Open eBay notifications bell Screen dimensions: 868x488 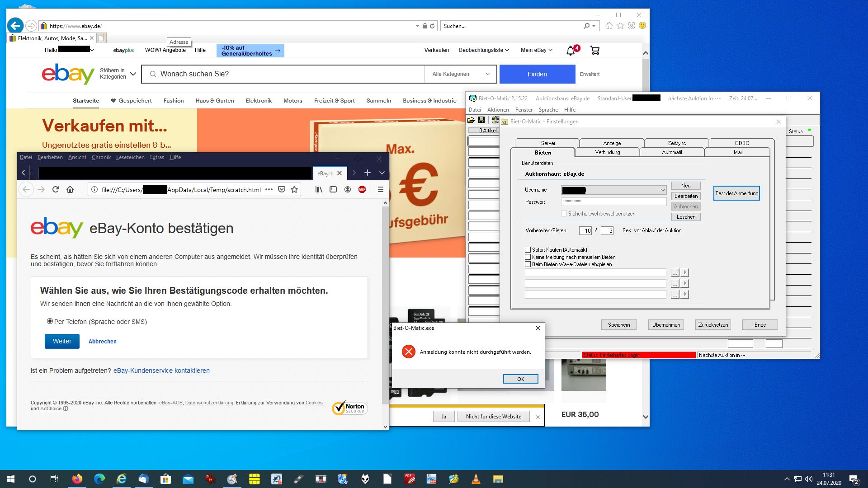571,51
